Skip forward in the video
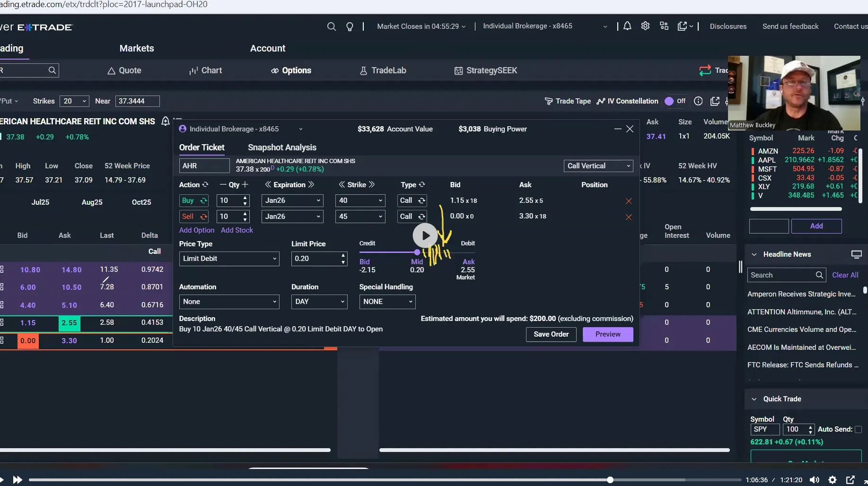The image size is (868, 486). point(18,480)
